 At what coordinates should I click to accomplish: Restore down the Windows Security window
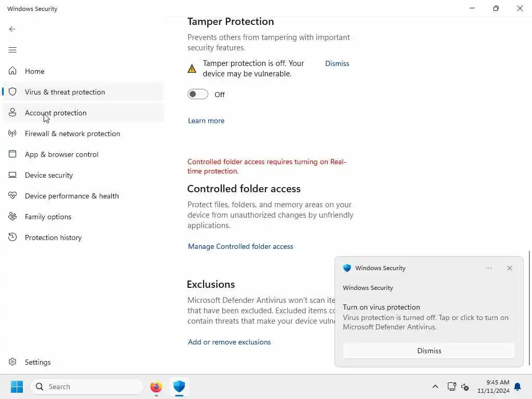[496, 8]
